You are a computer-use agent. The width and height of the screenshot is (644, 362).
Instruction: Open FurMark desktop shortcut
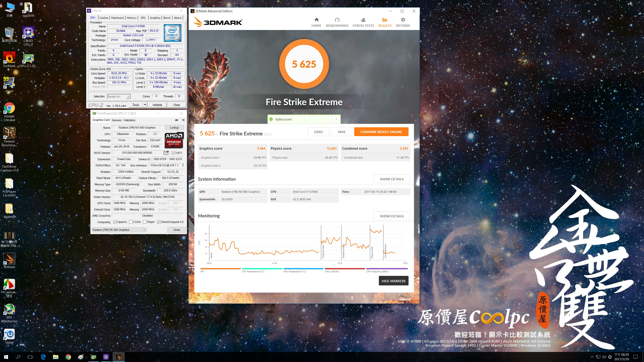coord(9,60)
